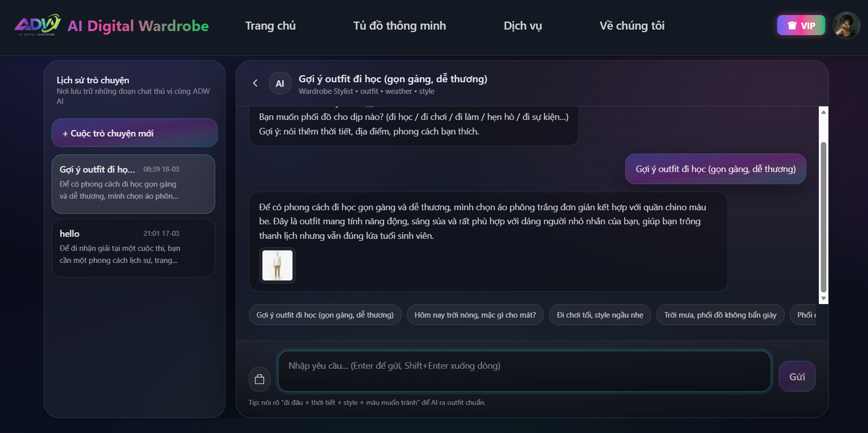Navigate to Về chúng tôi
Screen dimensions: 868x433
pyautogui.click(x=632, y=26)
